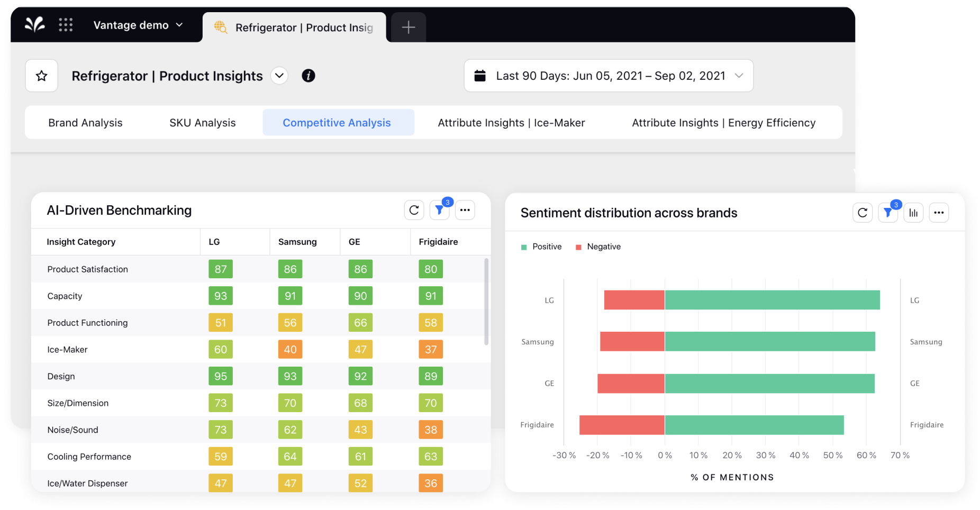Select the Design row label

pyautogui.click(x=61, y=376)
